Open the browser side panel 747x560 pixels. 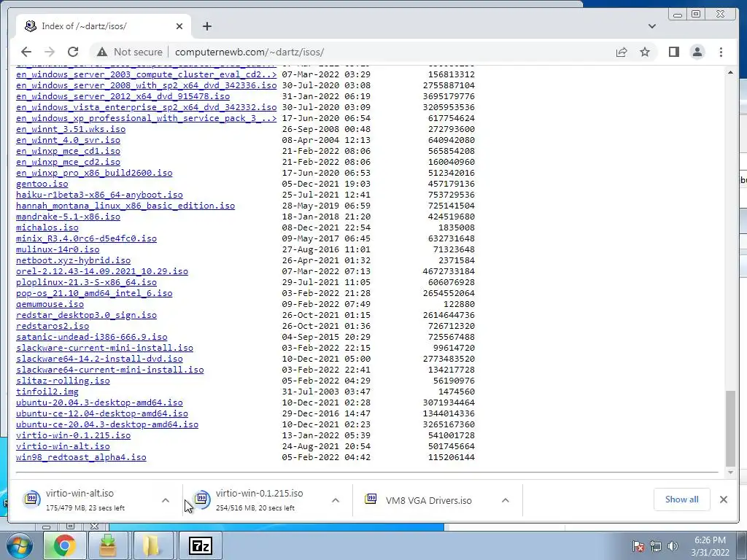coord(673,52)
